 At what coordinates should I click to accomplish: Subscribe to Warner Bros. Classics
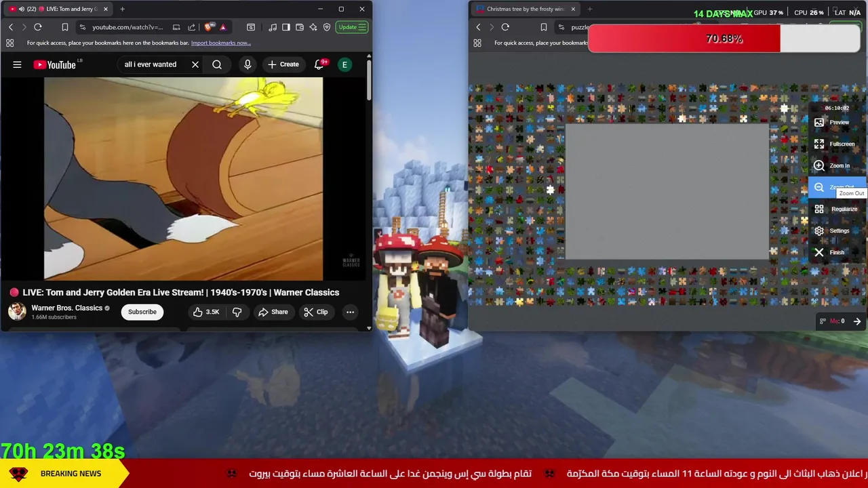point(142,312)
